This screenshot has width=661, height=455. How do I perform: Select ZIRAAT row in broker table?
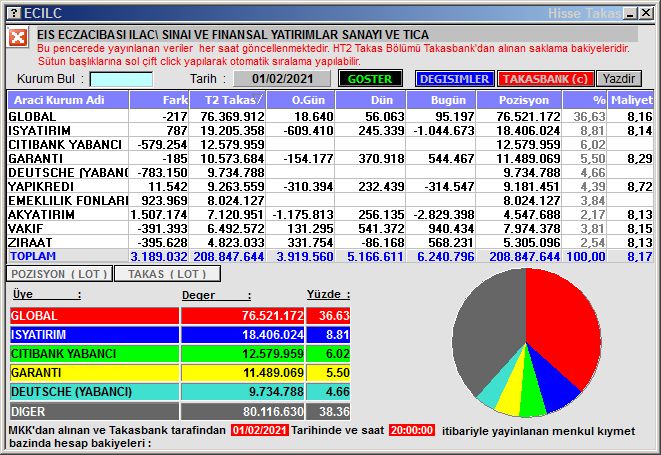coord(330,242)
